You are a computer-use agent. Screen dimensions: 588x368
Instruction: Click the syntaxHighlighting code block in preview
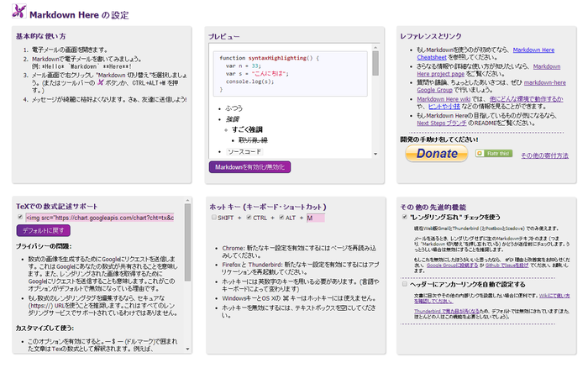click(x=291, y=74)
